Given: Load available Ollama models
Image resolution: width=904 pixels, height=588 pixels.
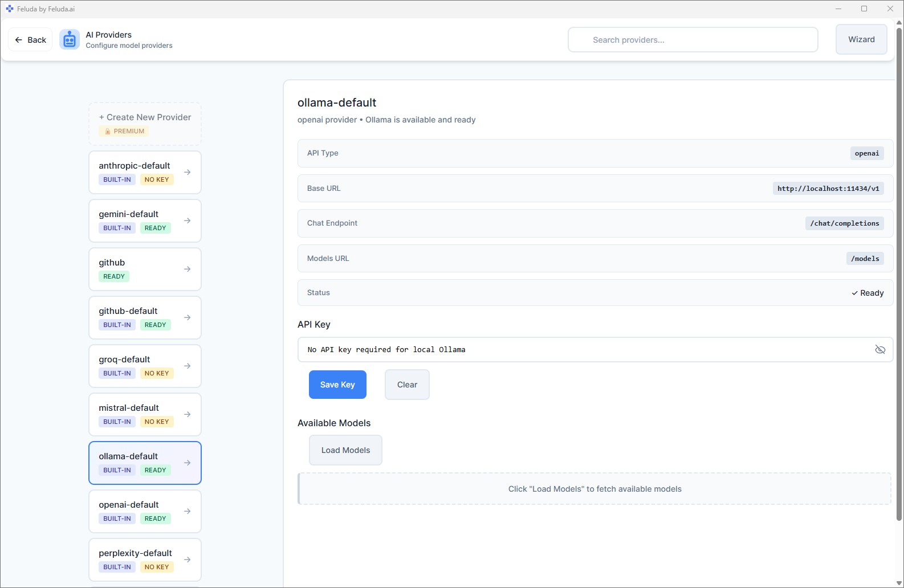Looking at the screenshot, I should pos(345,450).
